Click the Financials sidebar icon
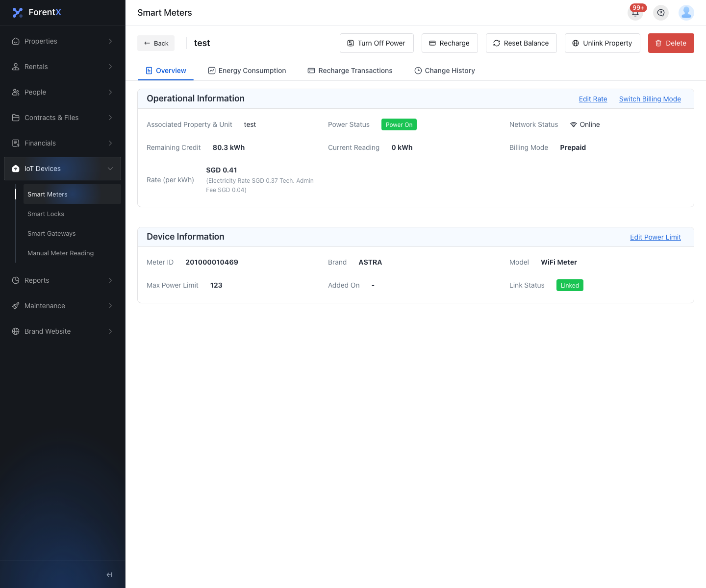Image resolution: width=706 pixels, height=588 pixels. (x=16, y=143)
